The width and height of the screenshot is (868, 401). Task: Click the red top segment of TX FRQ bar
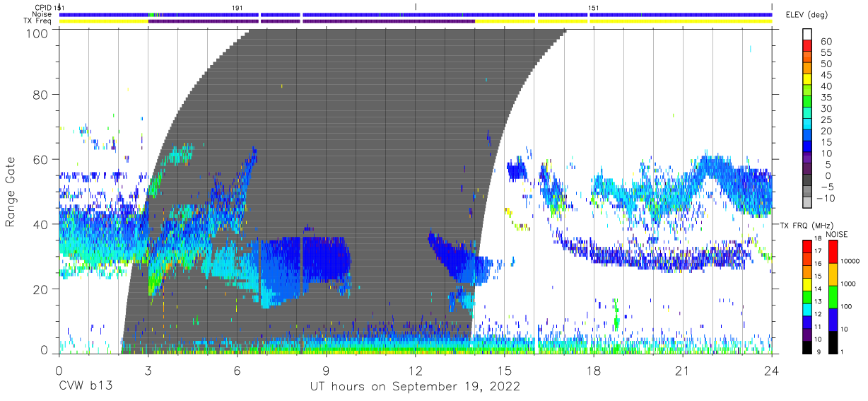807,246
